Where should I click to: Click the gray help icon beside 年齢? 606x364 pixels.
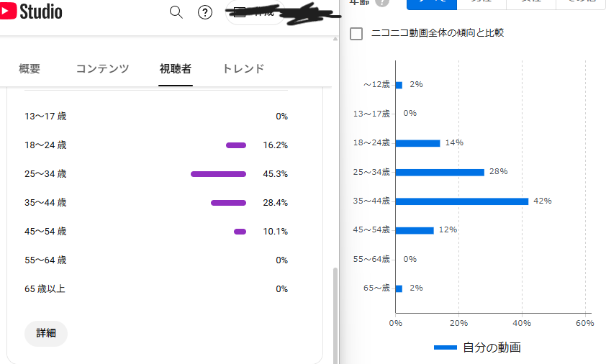coord(382,2)
